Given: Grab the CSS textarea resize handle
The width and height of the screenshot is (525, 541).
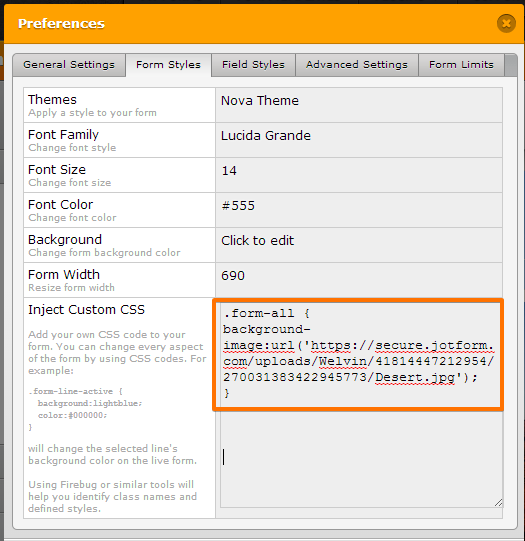Looking at the screenshot, I should coord(498,503).
